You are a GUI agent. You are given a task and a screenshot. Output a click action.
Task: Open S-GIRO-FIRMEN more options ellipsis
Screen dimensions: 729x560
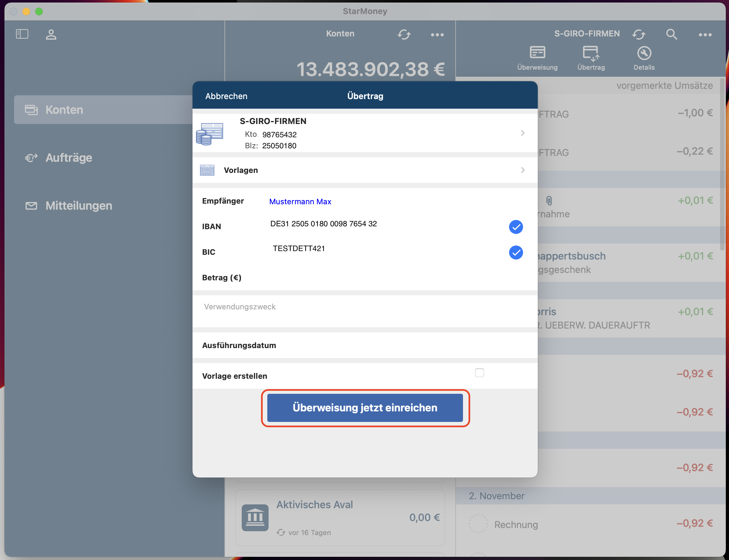pos(705,35)
